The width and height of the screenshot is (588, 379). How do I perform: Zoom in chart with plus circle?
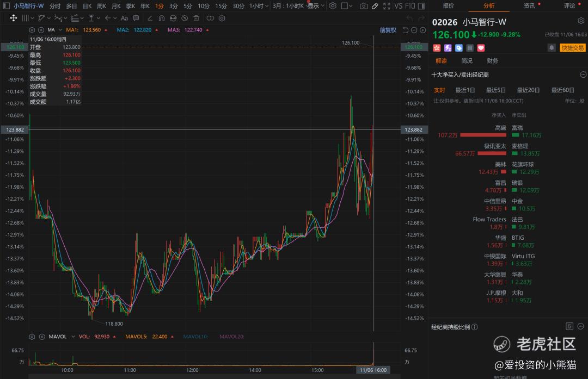point(422,30)
